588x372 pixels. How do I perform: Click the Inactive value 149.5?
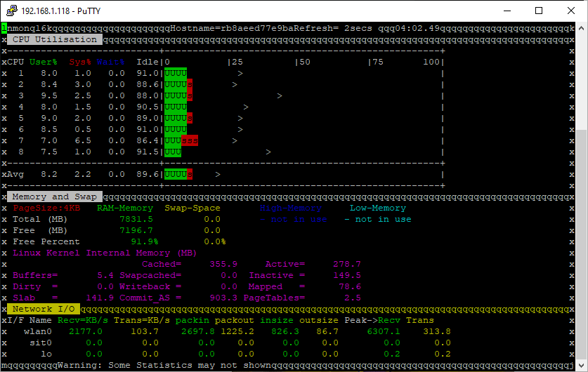point(347,275)
